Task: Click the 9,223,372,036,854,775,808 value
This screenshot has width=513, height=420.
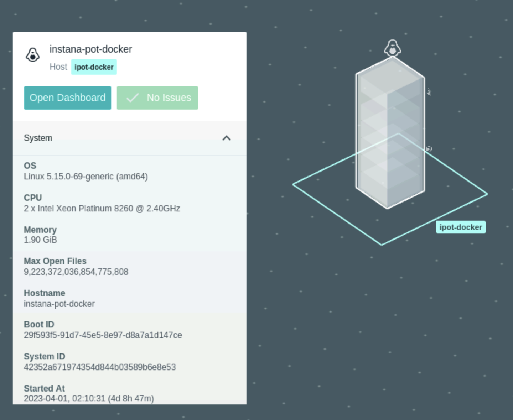Action: [x=76, y=272]
